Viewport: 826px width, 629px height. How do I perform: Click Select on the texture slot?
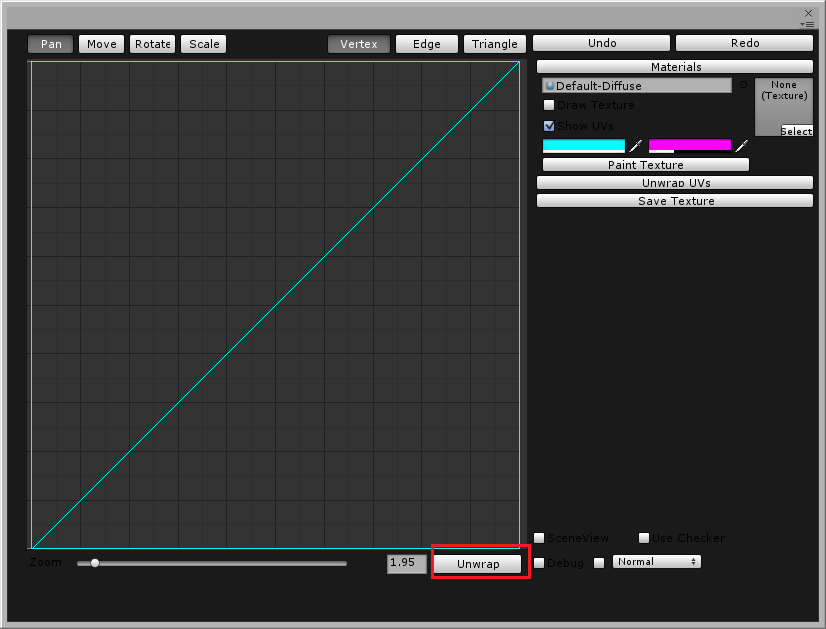(x=796, y=131)
